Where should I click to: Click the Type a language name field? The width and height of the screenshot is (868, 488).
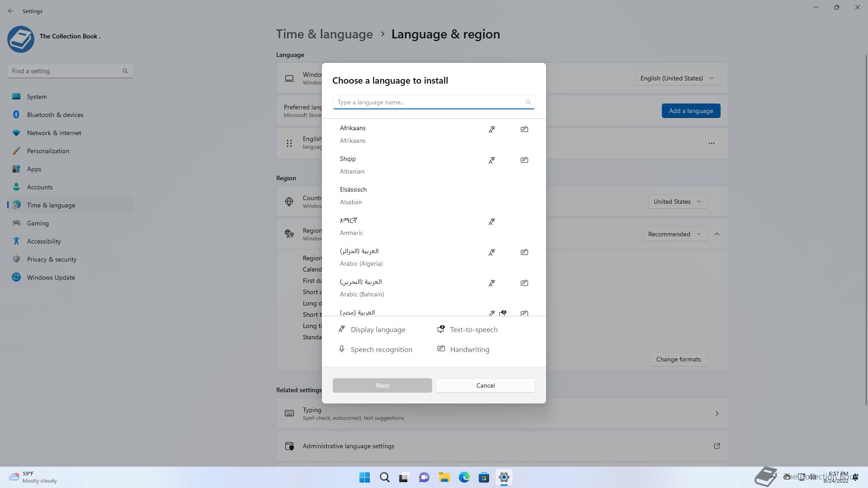(429, 102)
